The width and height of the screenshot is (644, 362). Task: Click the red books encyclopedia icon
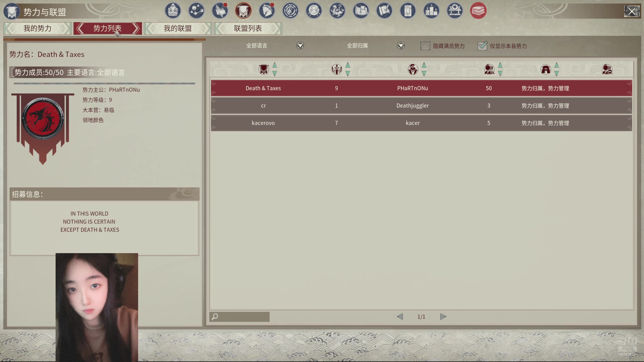click(x=478, y=11)
